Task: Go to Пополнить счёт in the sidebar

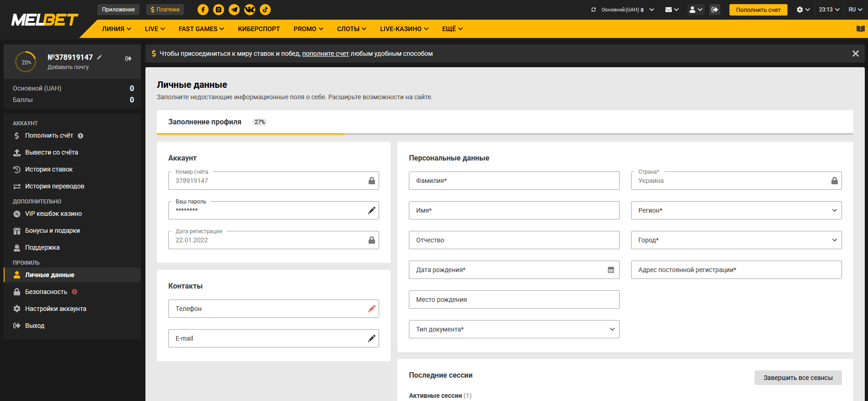Action: (x=49, y=136)
